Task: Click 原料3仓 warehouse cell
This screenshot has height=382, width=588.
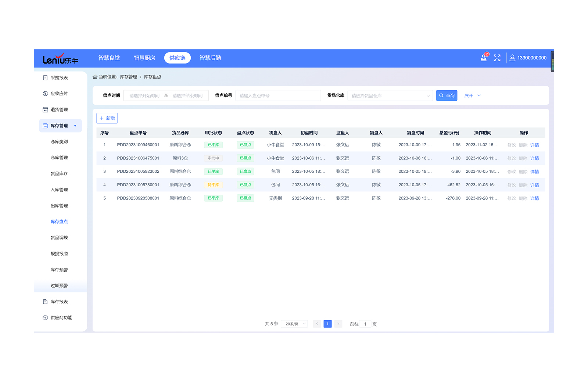Action: pos(180,158)
